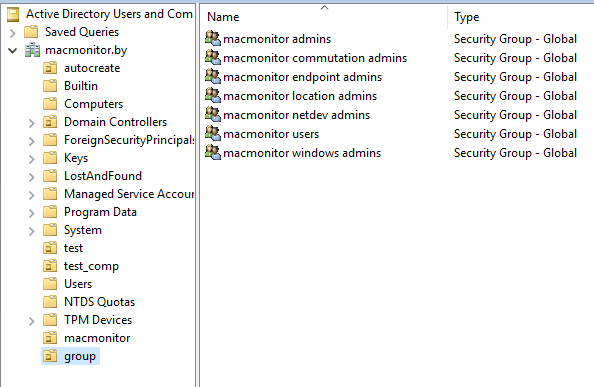Expand the Keys node

(32, 159)
